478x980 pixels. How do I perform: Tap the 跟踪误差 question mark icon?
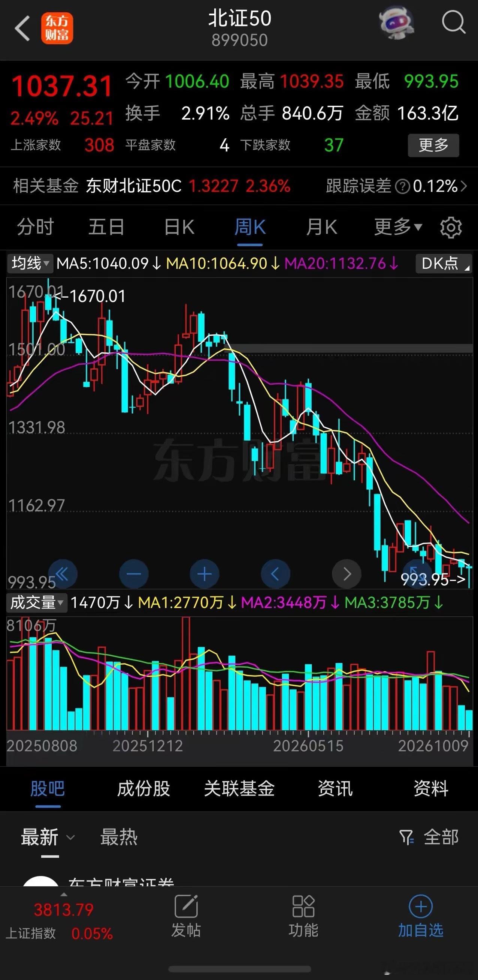(402, 186)
